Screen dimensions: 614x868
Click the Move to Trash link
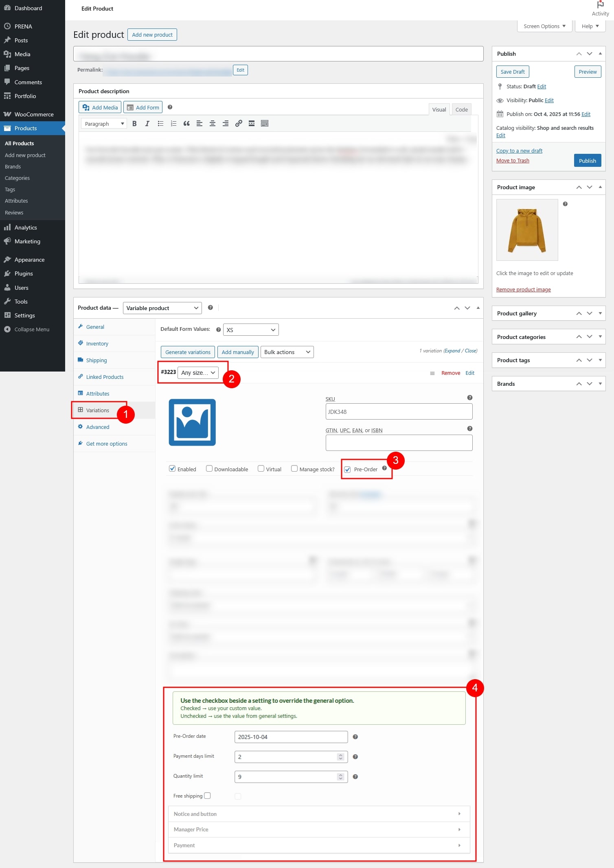tap(513, 161)
